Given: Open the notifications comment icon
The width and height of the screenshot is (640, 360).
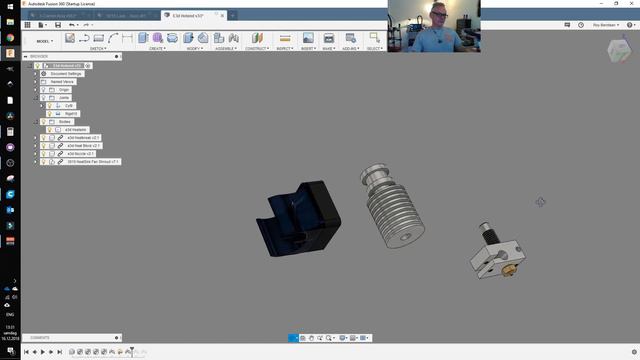Looking at the screenshot, I should tap(567, 25).
